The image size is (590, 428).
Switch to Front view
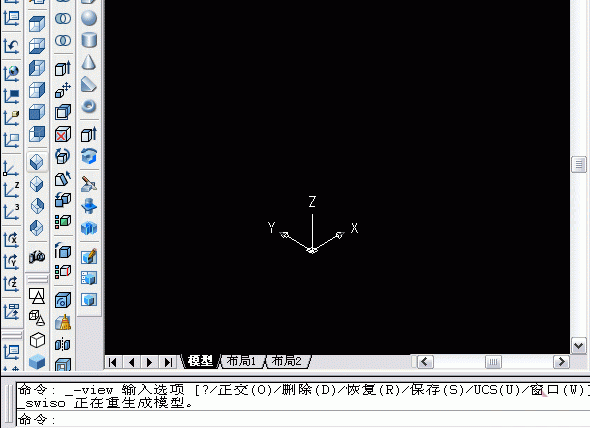37,112
